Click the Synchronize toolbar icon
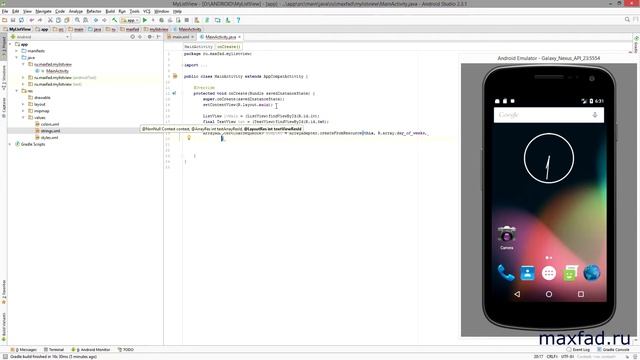 [21, 20]
